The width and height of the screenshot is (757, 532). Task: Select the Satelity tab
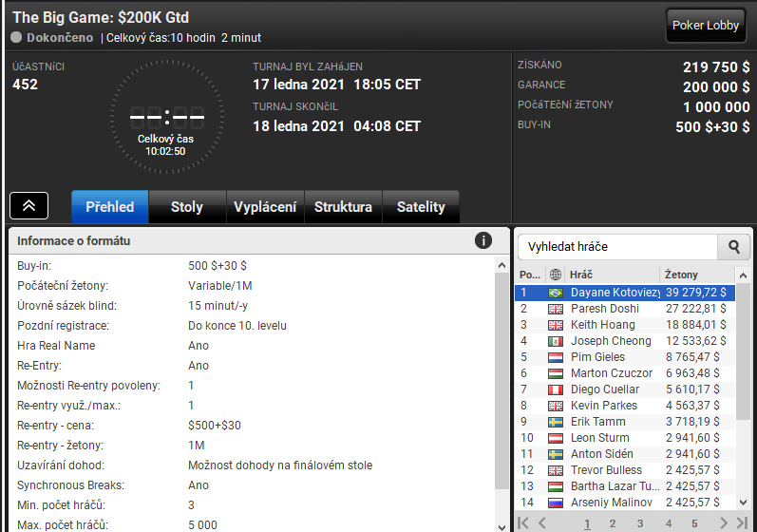[x=421, y=206]
